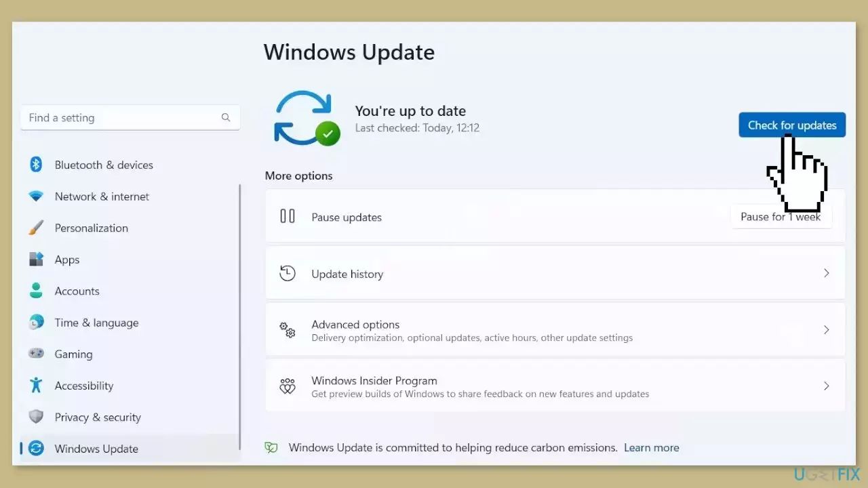
Task: Click the Gaming controller icon
Action: pos(36,354)
